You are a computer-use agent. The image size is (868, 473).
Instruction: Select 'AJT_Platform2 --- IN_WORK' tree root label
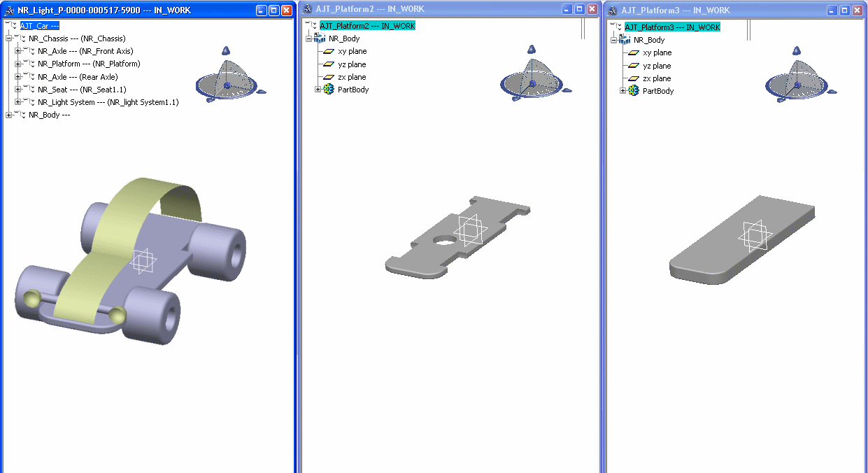click(367, 26)
